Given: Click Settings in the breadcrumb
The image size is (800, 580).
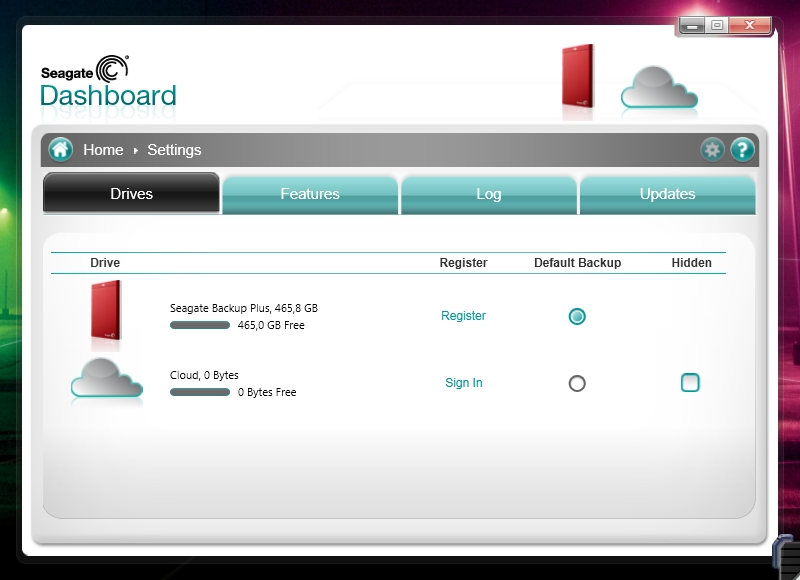Looking at the screenshot, I should click(x=174, y=150).
